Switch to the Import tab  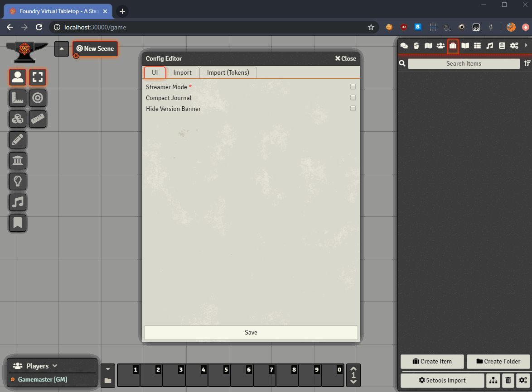click(x=182, y=72)
